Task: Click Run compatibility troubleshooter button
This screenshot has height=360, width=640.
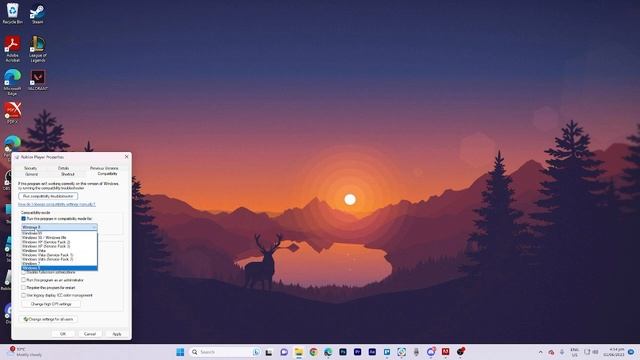Action: pos(48,196)
